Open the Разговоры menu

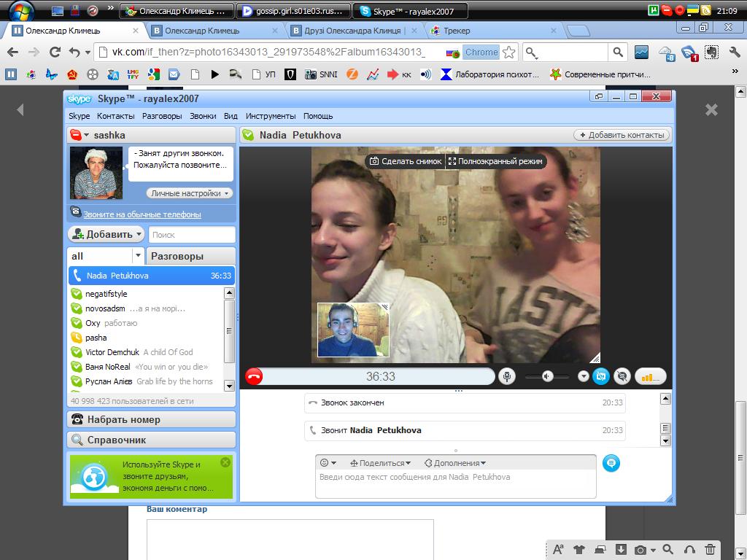coord(162,116)
